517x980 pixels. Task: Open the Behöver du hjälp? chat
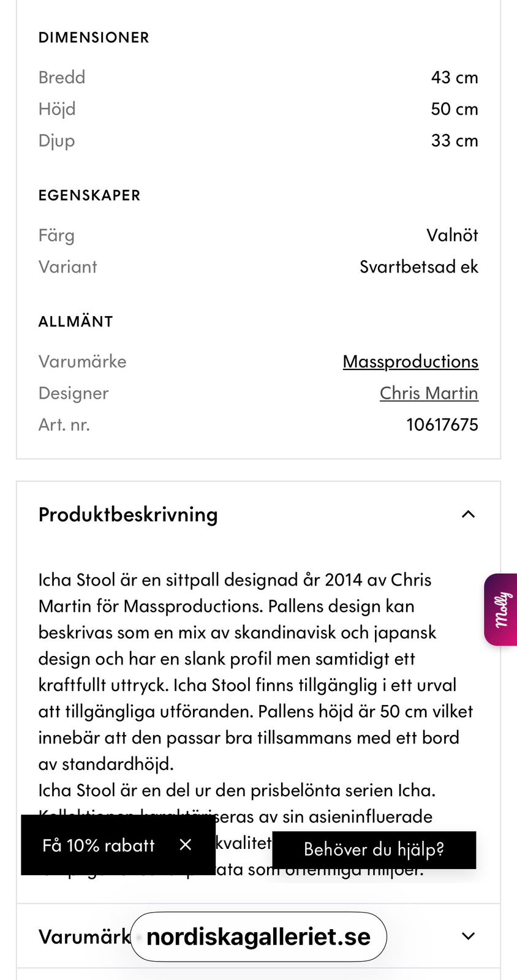(x=374, y=850)
